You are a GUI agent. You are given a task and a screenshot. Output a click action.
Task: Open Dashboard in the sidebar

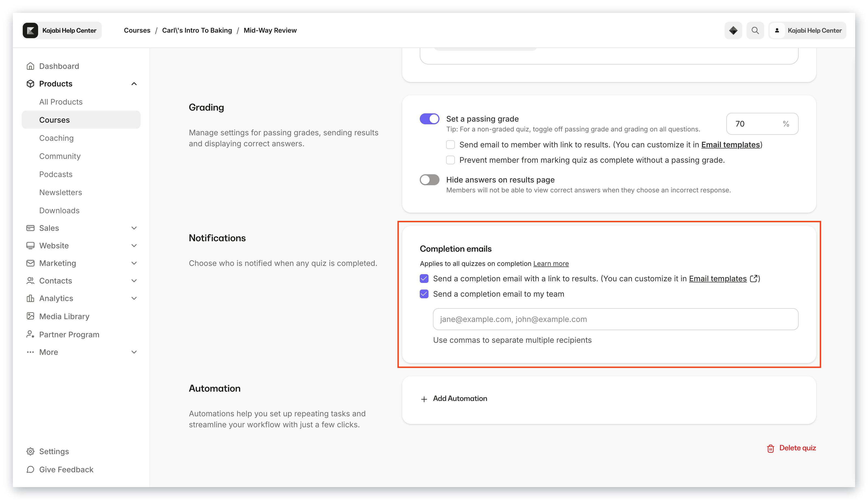coord(59,66)
